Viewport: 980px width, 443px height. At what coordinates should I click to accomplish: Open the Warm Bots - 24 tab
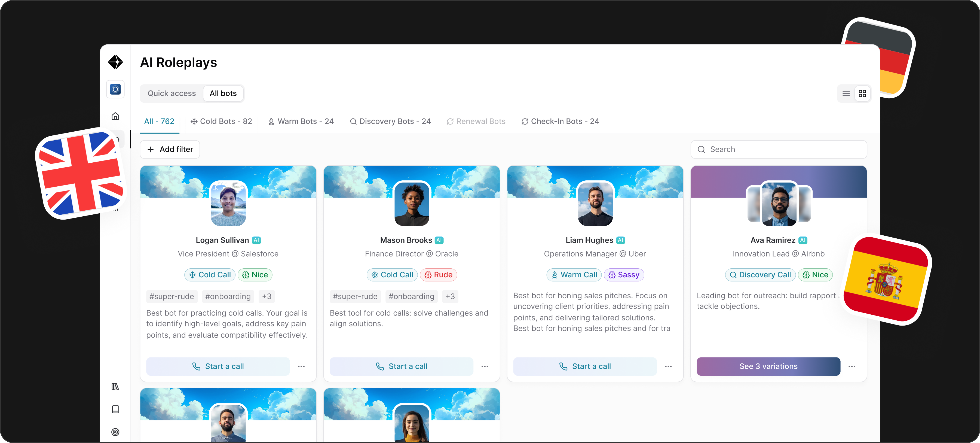tap(301, 121)
